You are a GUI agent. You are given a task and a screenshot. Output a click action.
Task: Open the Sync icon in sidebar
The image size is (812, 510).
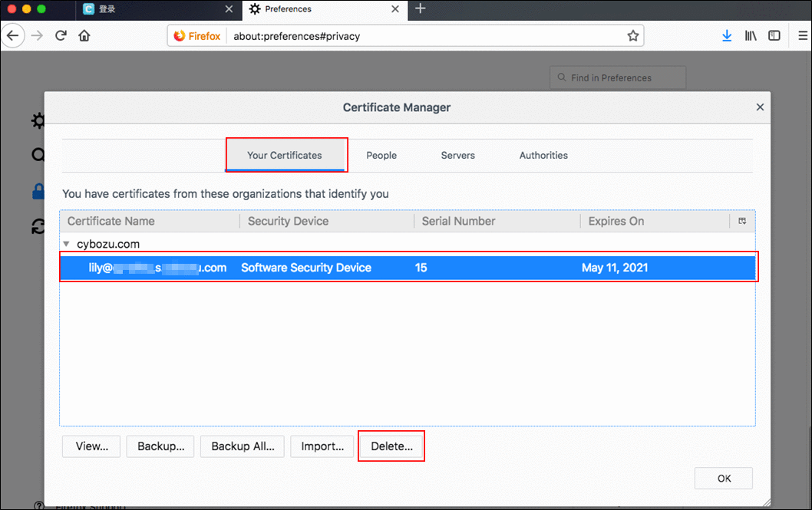38,226
